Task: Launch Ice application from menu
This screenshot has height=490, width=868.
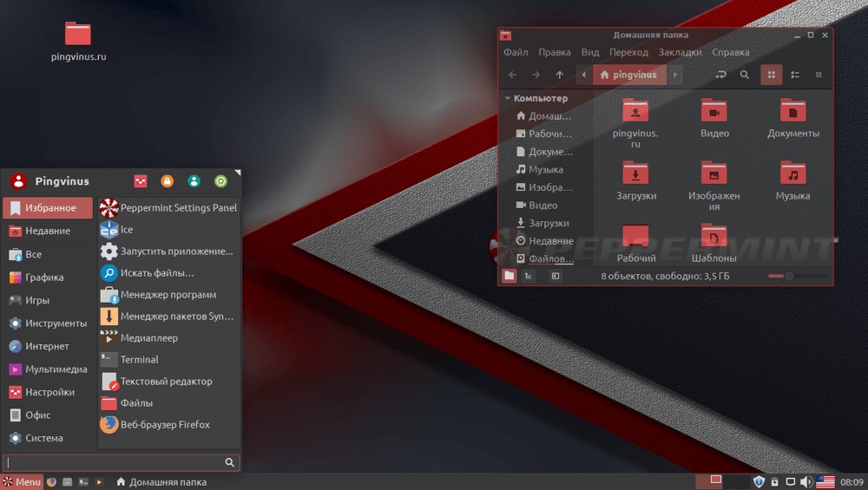Action: click(169, 230)
